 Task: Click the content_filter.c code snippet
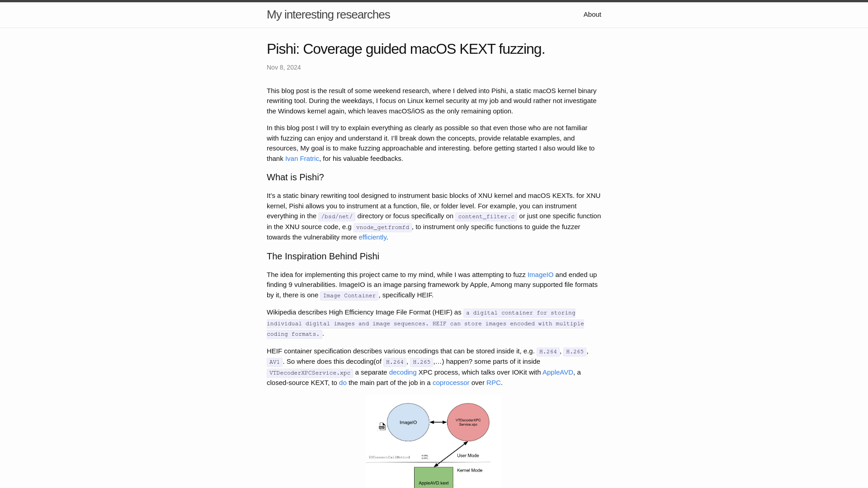(x=486, y=216)
